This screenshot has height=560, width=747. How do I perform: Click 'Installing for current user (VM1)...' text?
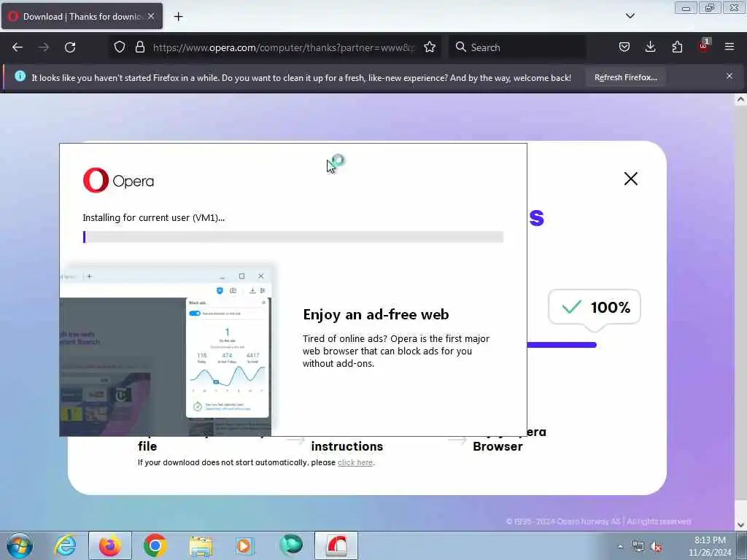[x=153, y=217]
